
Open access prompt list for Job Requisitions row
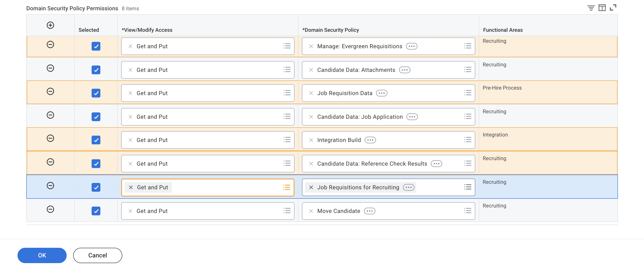[286, 187]
